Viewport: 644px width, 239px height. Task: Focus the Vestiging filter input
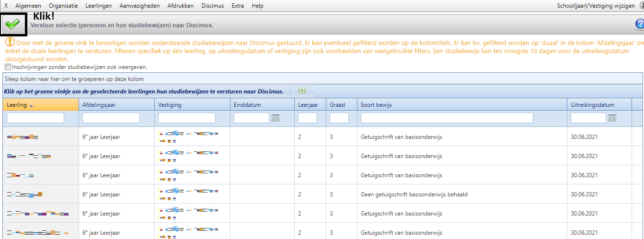pos(187,118)
